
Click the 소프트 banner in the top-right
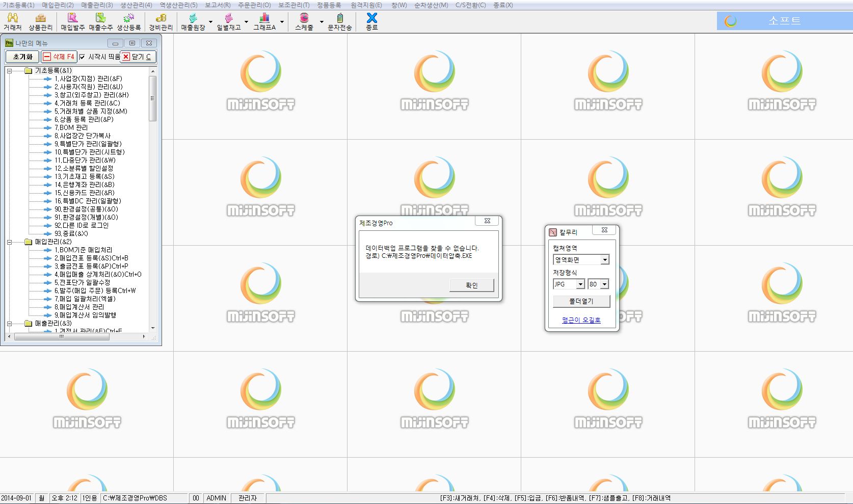pos(785,21)
